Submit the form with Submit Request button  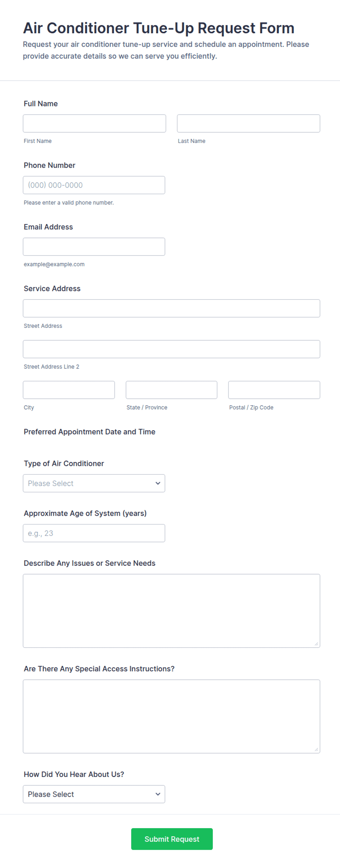click(x=172, y=839)
